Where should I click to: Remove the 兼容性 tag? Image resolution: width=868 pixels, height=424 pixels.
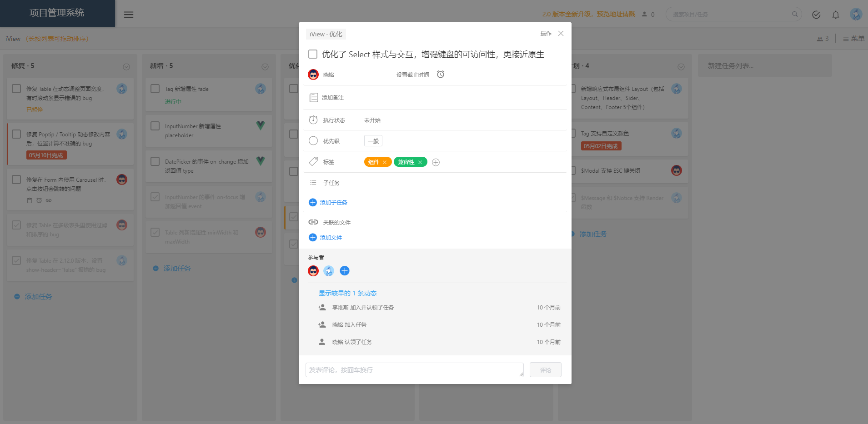(x=420, y=162)
